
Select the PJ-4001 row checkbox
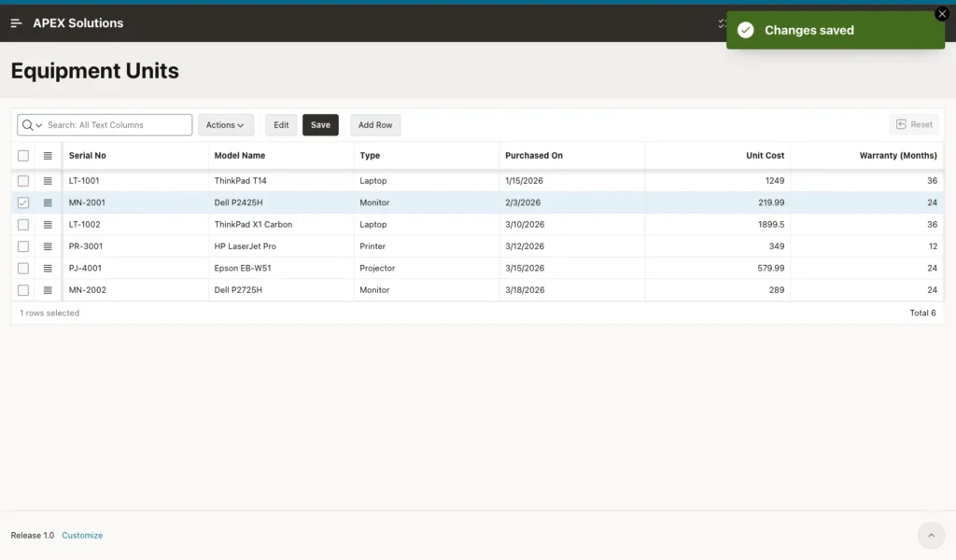23,269
